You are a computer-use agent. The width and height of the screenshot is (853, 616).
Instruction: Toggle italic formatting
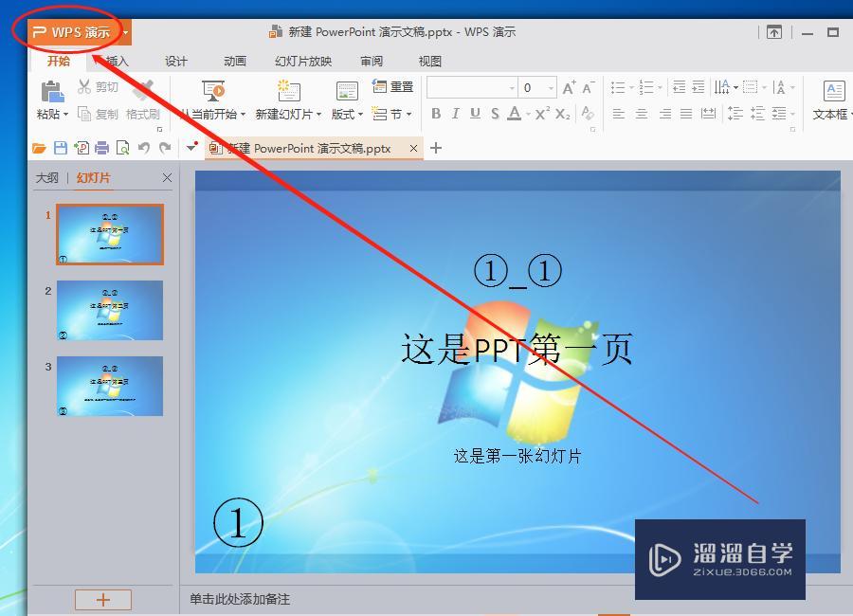coord(455,113)
